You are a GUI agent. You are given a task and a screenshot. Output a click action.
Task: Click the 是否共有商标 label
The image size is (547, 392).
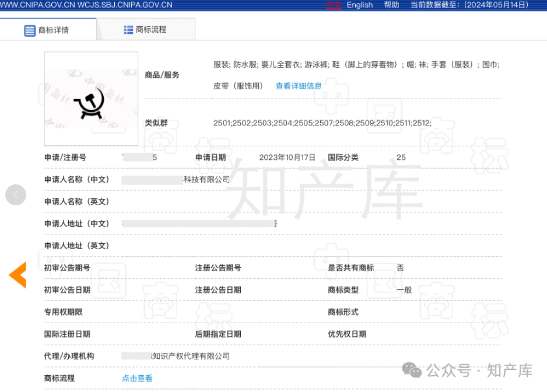tap(351, 268)
